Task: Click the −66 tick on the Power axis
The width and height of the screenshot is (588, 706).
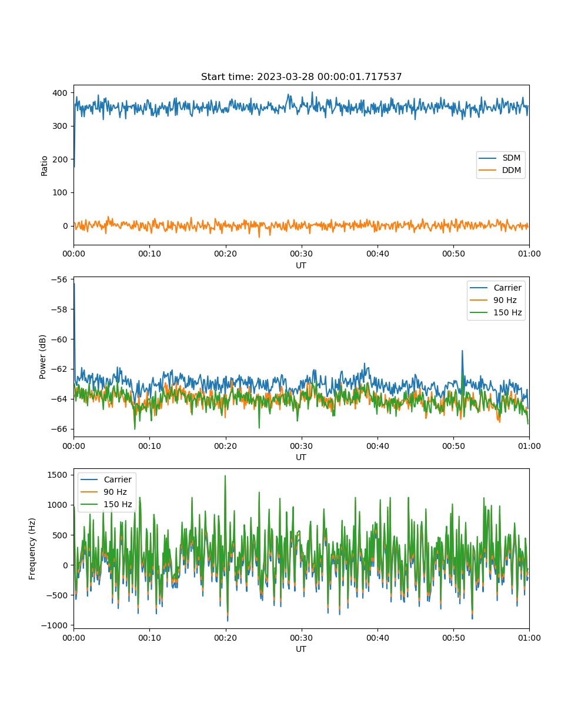Action: 61,429
